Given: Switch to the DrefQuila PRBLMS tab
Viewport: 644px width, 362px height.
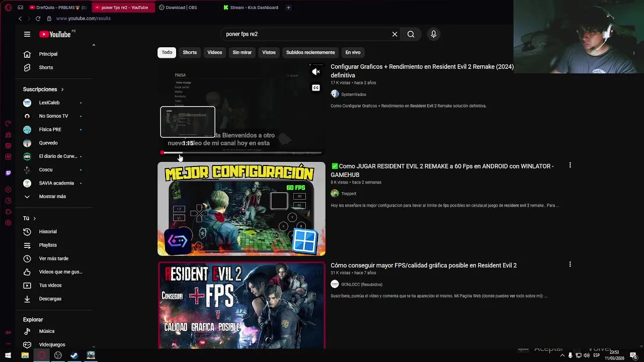Looking at the screenshot, I should click(58, 8).
